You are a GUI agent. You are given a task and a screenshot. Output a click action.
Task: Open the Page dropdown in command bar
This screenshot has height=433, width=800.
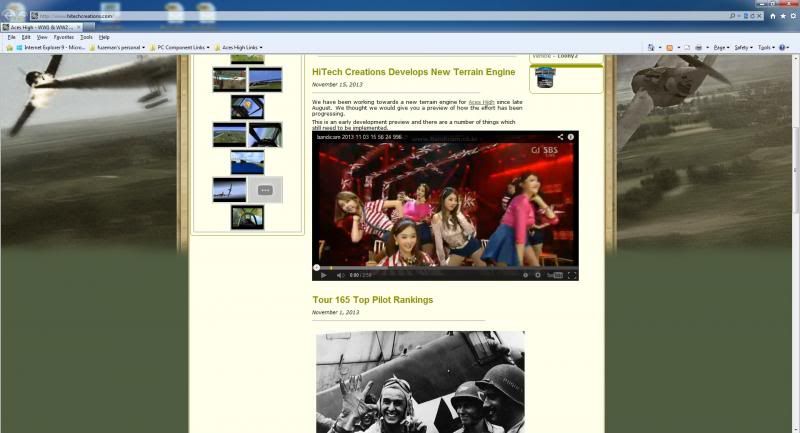721,47
